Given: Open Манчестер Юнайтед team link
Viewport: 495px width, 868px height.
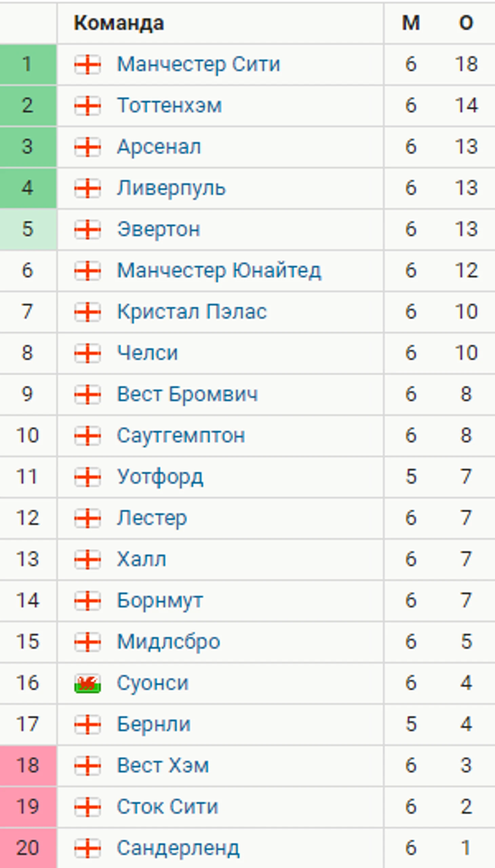Looking at the screenshot, I should click(219, 271).
